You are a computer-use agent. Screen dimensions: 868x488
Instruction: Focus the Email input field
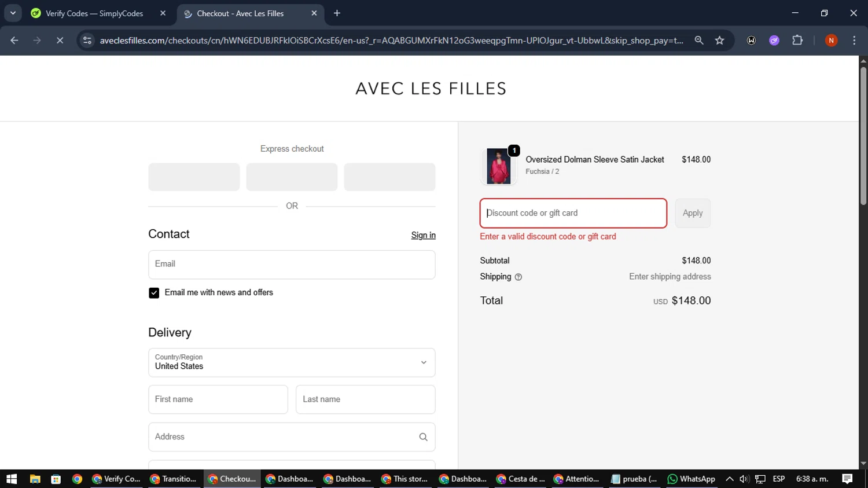(x=292, y=265)
